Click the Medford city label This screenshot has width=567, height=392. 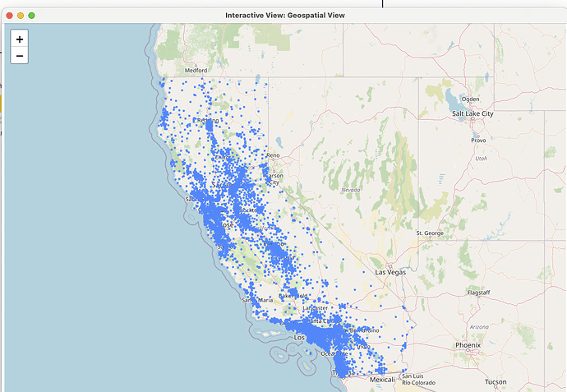click(x=196, y=71)
